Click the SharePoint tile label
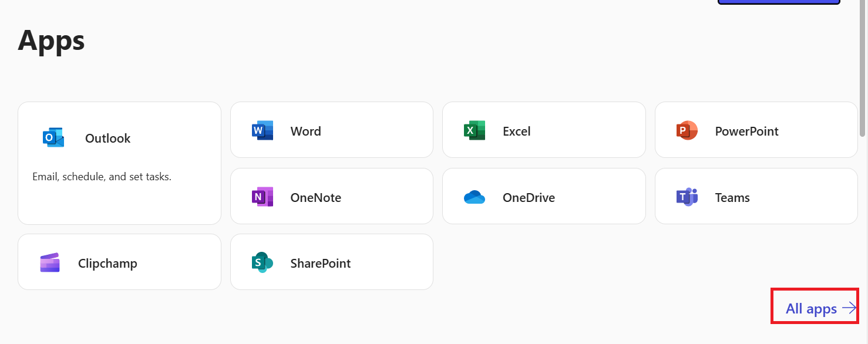 click(320, 264)
